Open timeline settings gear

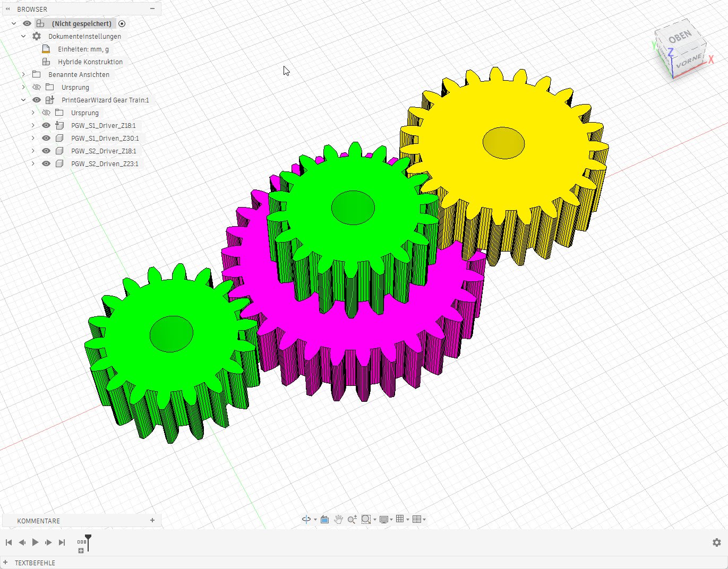coord(716,542)
